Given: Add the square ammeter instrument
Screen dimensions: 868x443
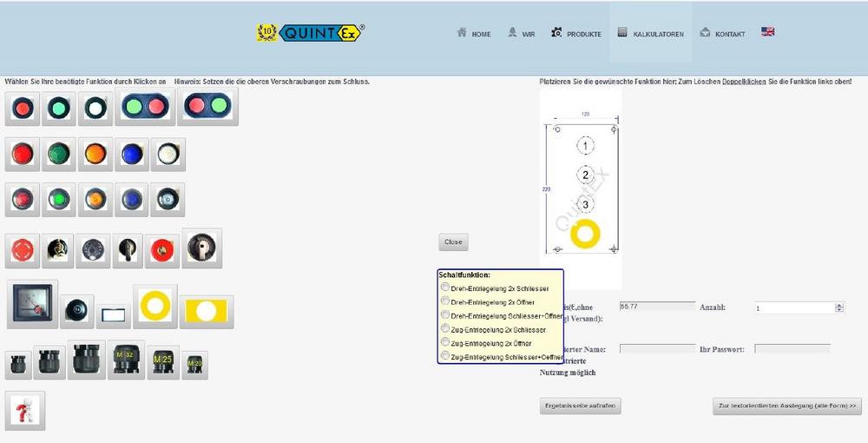Looking at the screenshot, I should 33,304.
